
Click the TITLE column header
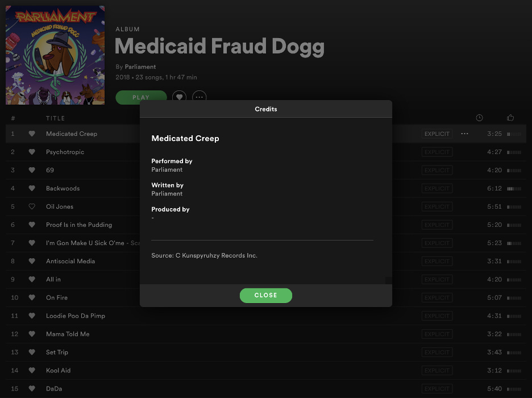55,118
